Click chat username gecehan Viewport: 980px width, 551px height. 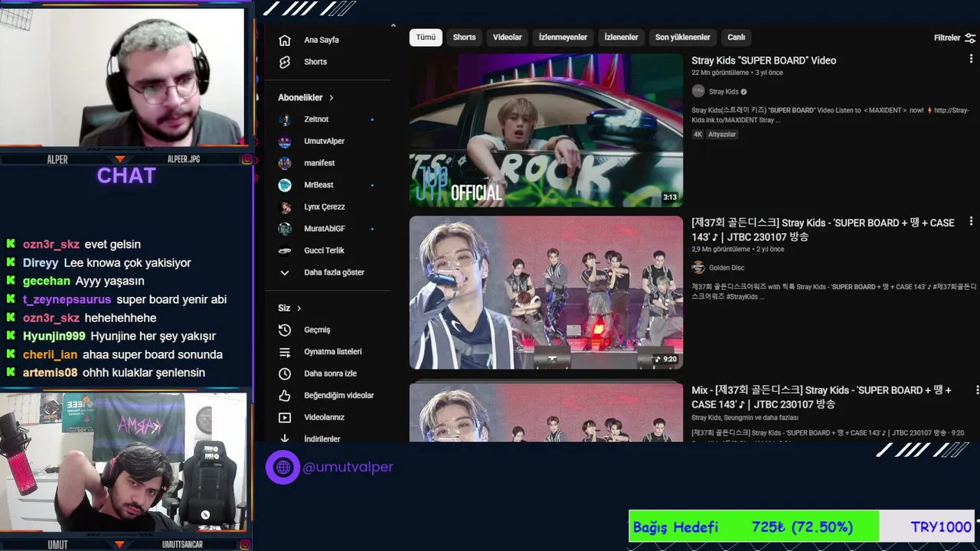pos(47,281)
